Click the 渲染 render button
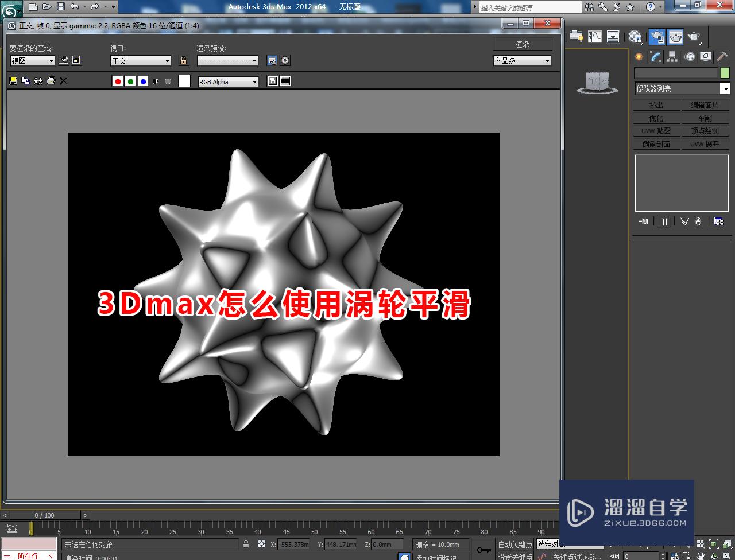 click(523, 44)
